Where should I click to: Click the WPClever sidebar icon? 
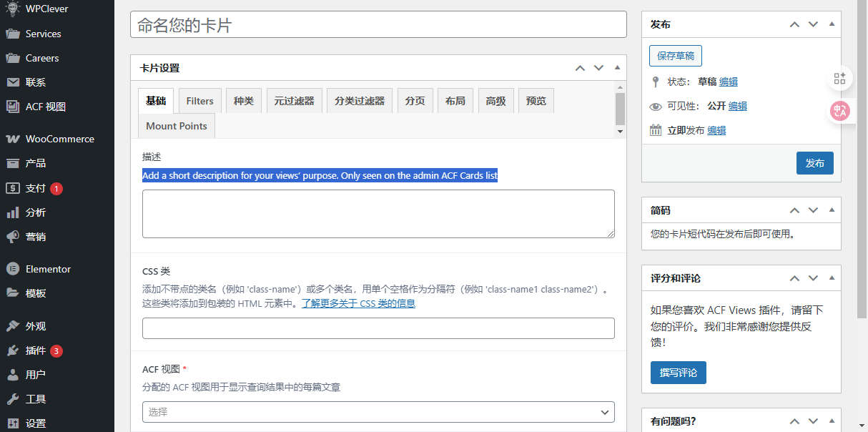click(12, 9)
